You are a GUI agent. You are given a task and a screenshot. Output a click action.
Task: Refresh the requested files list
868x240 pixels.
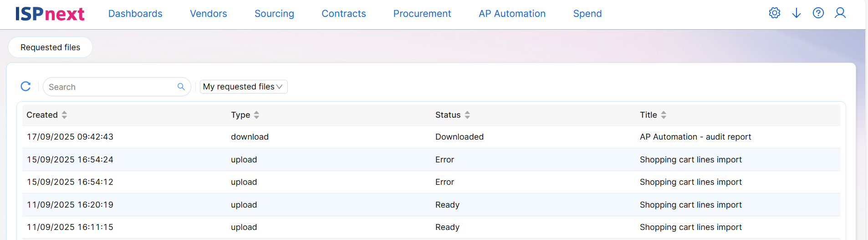click(26, 86)
